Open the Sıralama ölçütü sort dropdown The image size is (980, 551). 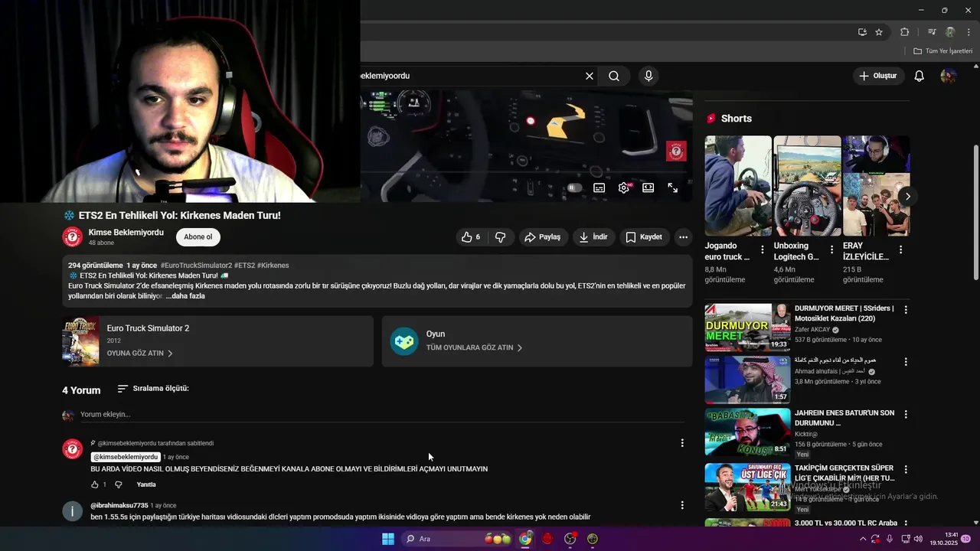(x=153, y=389)
